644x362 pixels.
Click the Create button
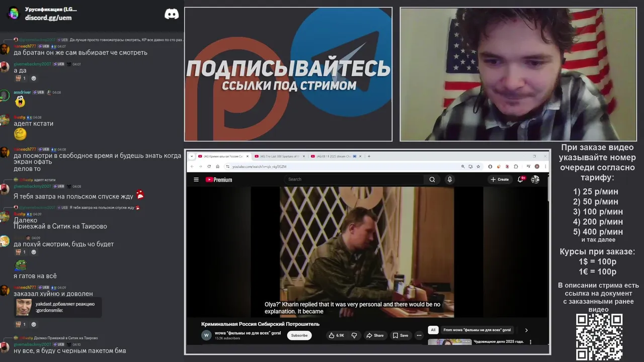pos(500,179)
